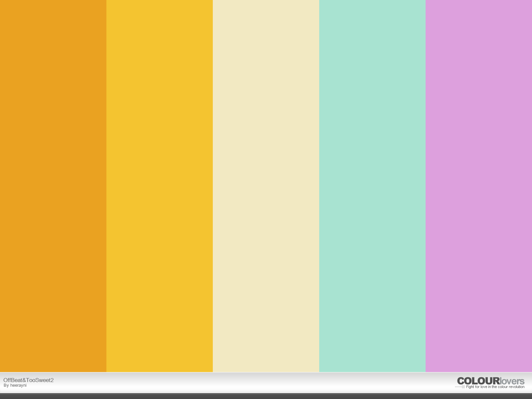Click the palette title OffBeat&TooSweet2
This screenshot has width=532, height=399.
click(x=29, y=380)
